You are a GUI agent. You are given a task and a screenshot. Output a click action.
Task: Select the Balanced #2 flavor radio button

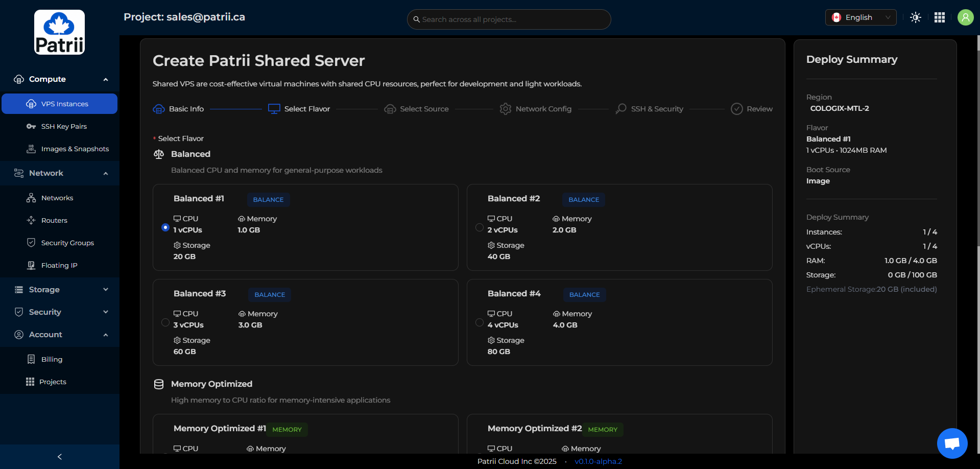pyautogui.click(x=479, y=227)
